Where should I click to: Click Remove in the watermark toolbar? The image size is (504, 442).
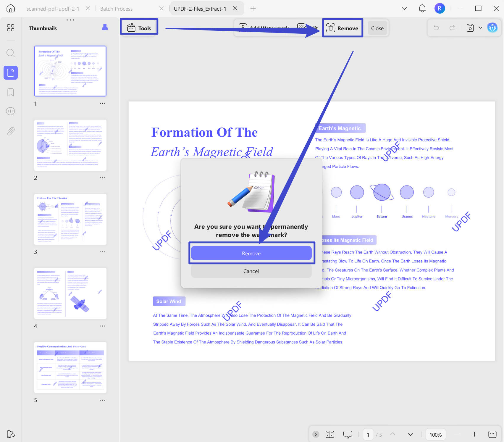(342, 28)
